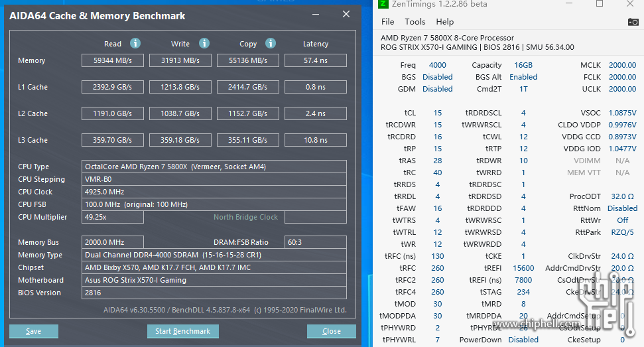Image resolution: width=644 pixels, height=347 pixels.
Task: Click Capacity value 16GB
Action: tap(523, 65)
